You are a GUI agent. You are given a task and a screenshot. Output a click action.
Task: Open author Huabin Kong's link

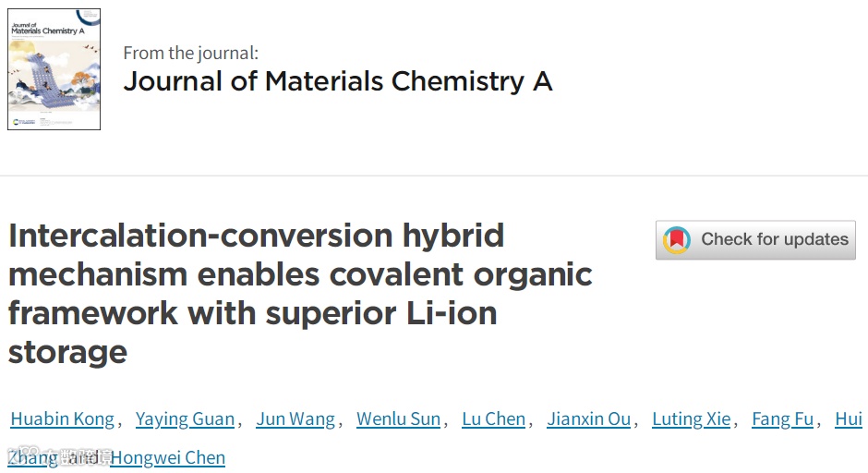point(62,419)
